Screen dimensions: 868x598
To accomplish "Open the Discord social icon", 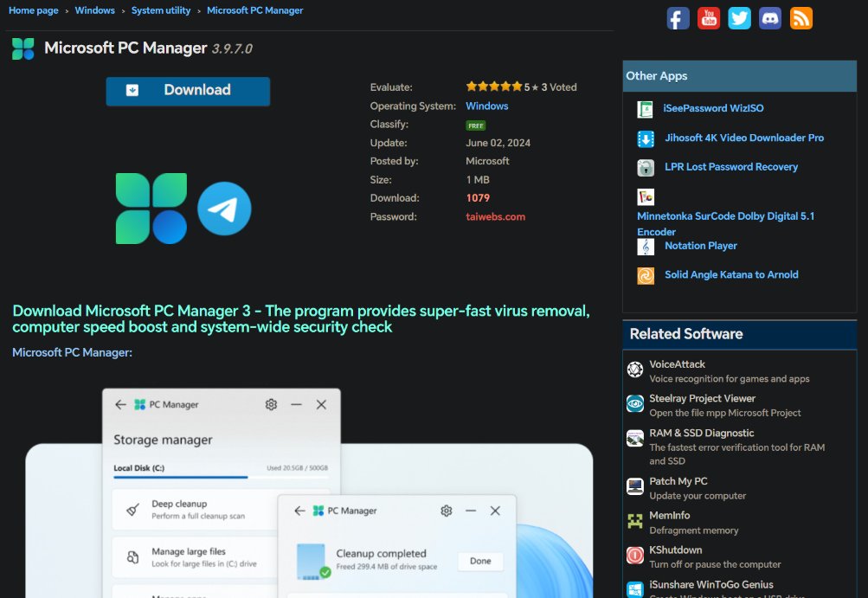I will tap(770, 18).
